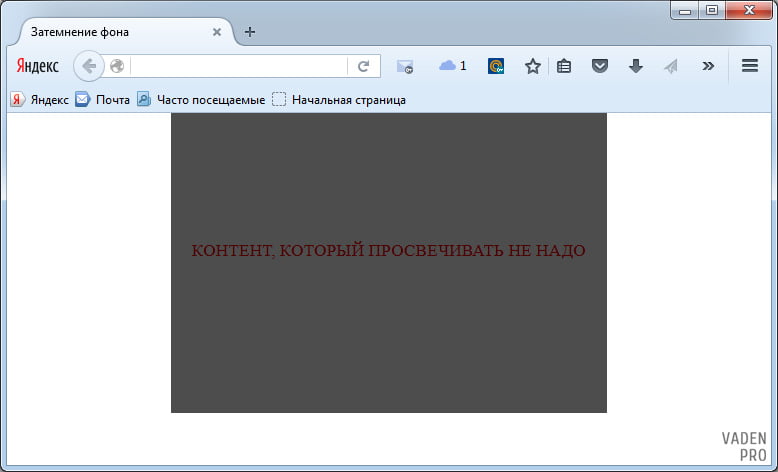Open the Yandex mail envelope toolbar icon
Image resolution: width=778 pixels, height=472 pixels.
coord(405,66)
